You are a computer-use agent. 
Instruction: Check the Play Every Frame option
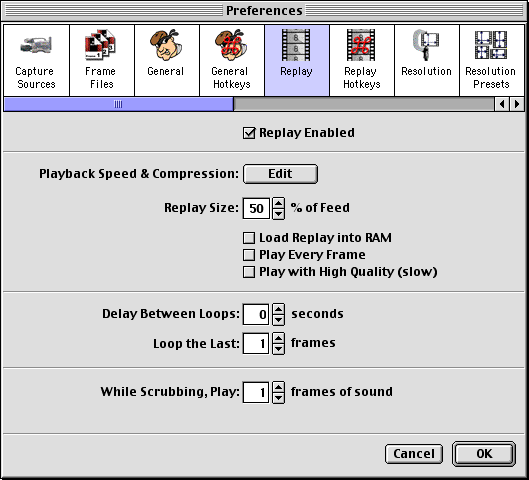(249, 255)
